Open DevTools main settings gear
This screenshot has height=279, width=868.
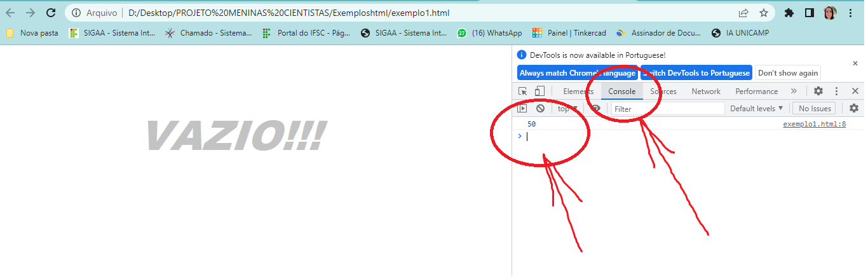click(818, 92)
